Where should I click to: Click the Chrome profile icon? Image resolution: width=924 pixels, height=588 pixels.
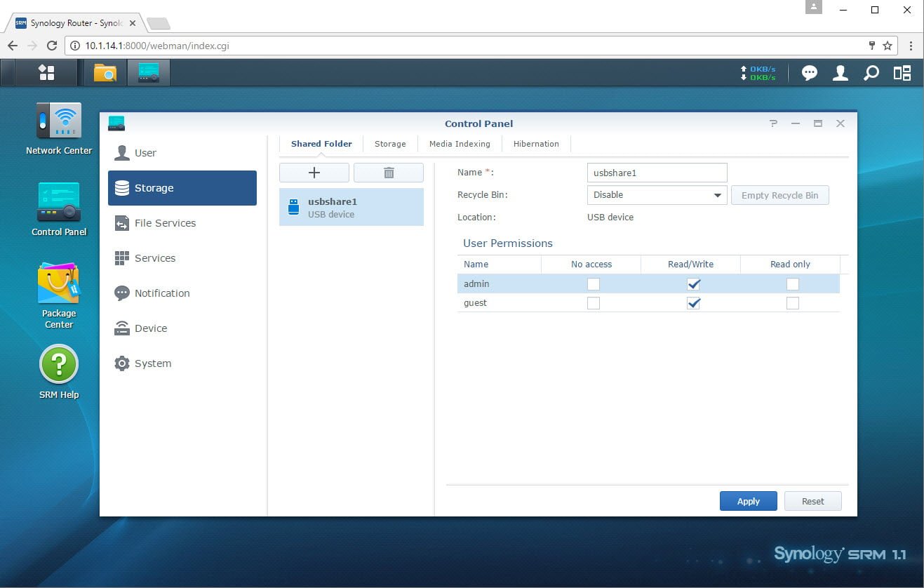click(x=813, y=7)
